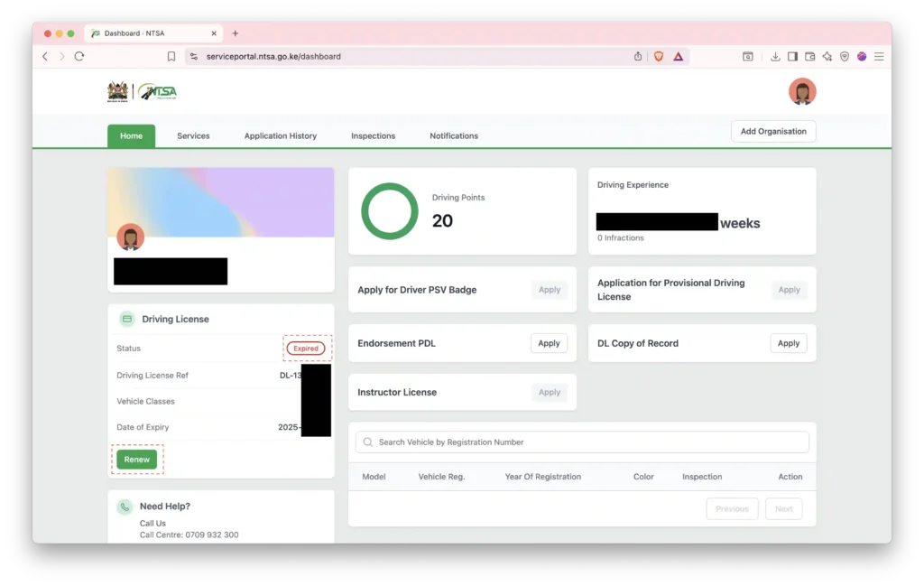Bookmark this page with bookmark icon
Viewport: 924px width, 586px height.
click(x=171, y=56)
